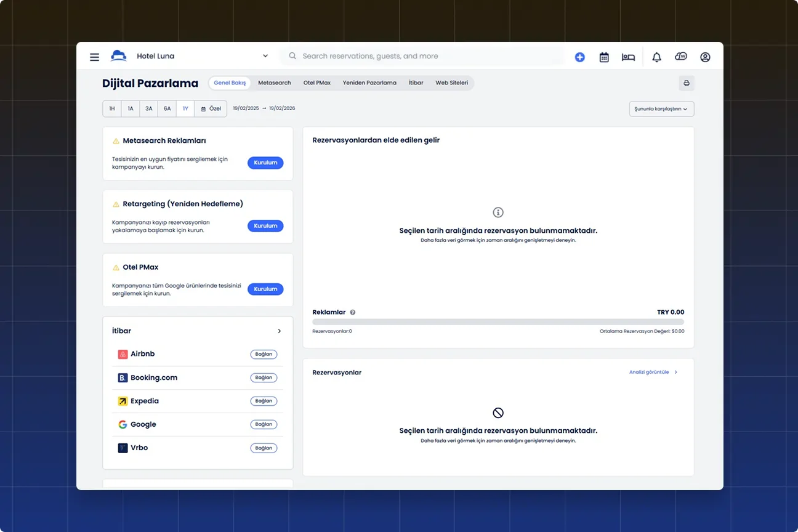Screen dimensions: 798x532
Task: Click the reservations search field
Action: 425,56
